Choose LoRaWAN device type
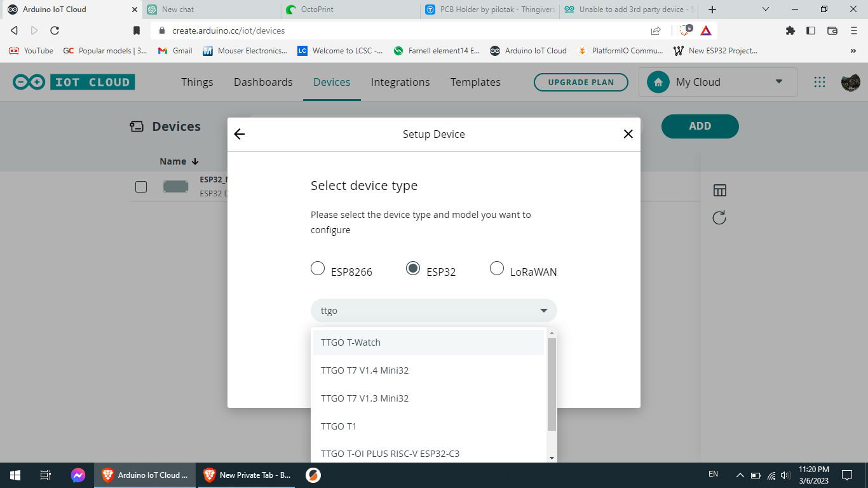Screen dimensions: 868x488 point(497,268)
